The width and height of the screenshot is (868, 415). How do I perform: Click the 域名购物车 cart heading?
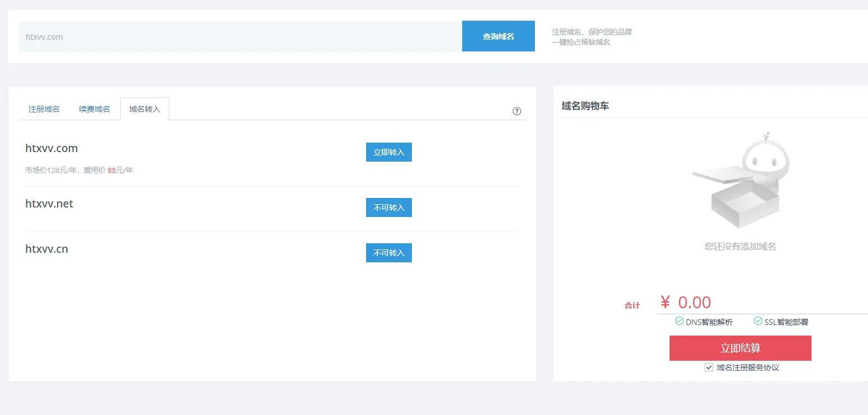(x=585, y=106)
